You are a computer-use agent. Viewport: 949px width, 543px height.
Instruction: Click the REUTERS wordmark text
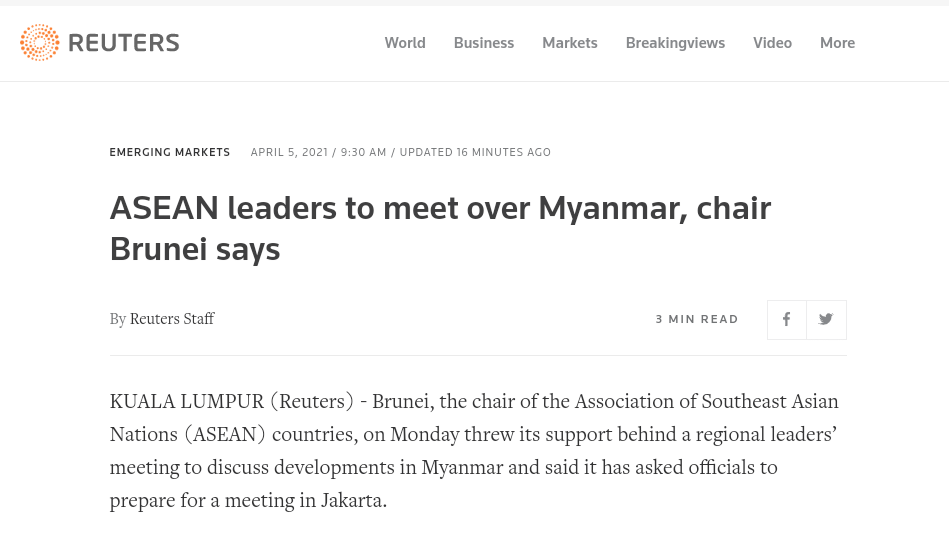[124, 43]
